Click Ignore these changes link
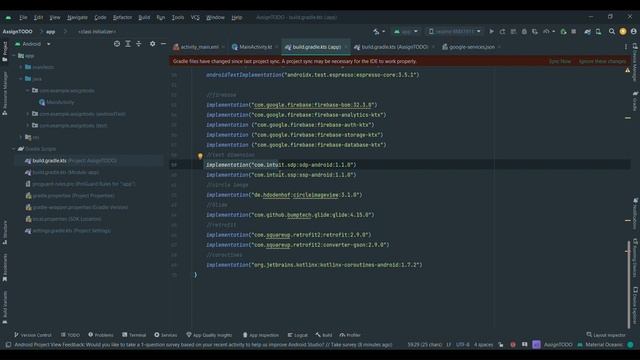Screen dimensions: 640x360 pos(602,61)
